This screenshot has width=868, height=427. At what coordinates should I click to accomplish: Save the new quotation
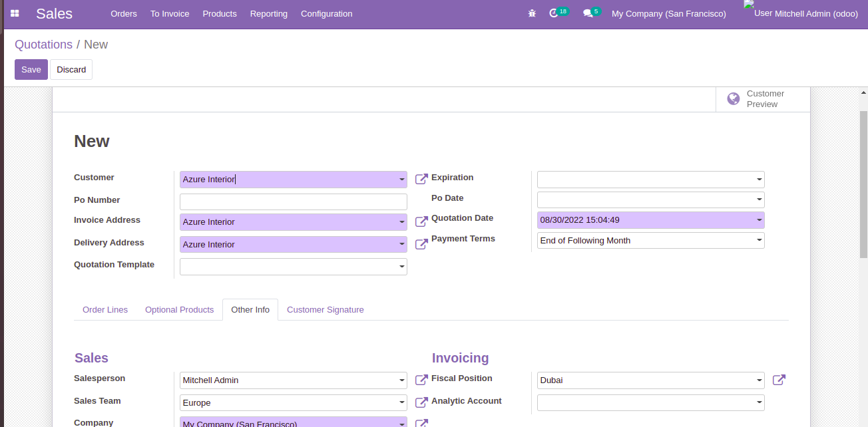[x=31, y=69]
